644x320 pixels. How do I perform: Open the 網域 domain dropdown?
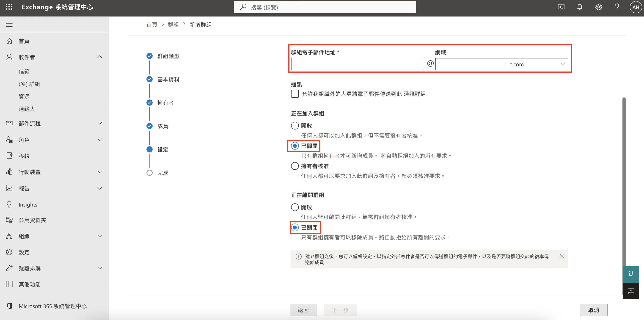pyautogui.click(x=501, y=64)
